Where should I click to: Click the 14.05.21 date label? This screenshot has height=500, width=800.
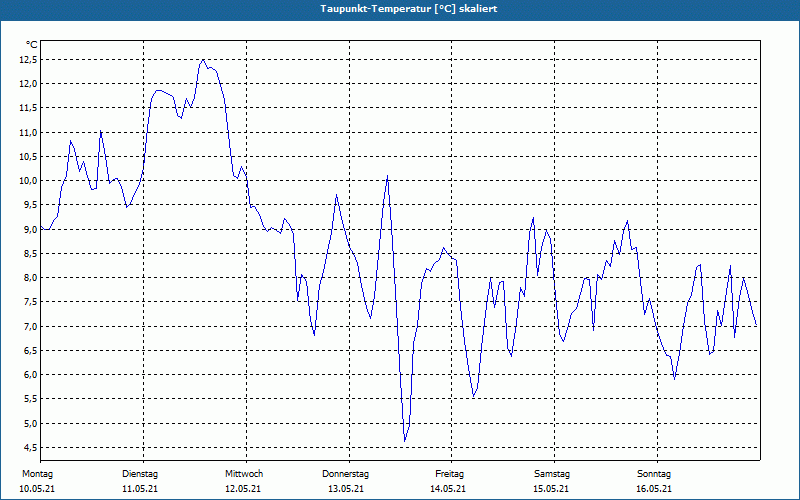pos(448,489)
